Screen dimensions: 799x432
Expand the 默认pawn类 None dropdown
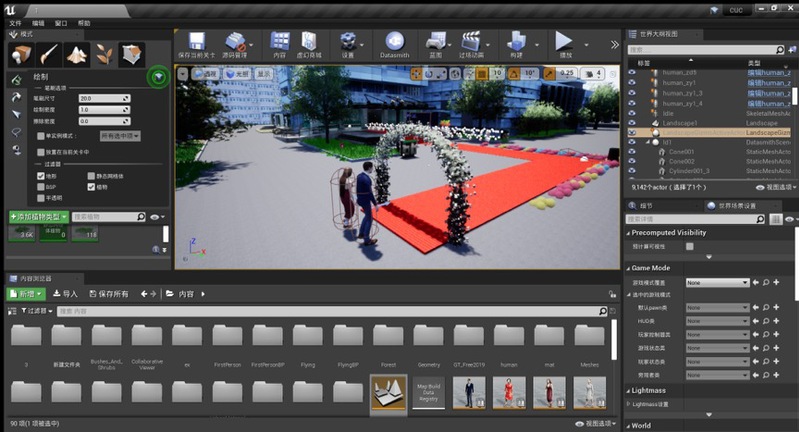[x=716, y=308]
